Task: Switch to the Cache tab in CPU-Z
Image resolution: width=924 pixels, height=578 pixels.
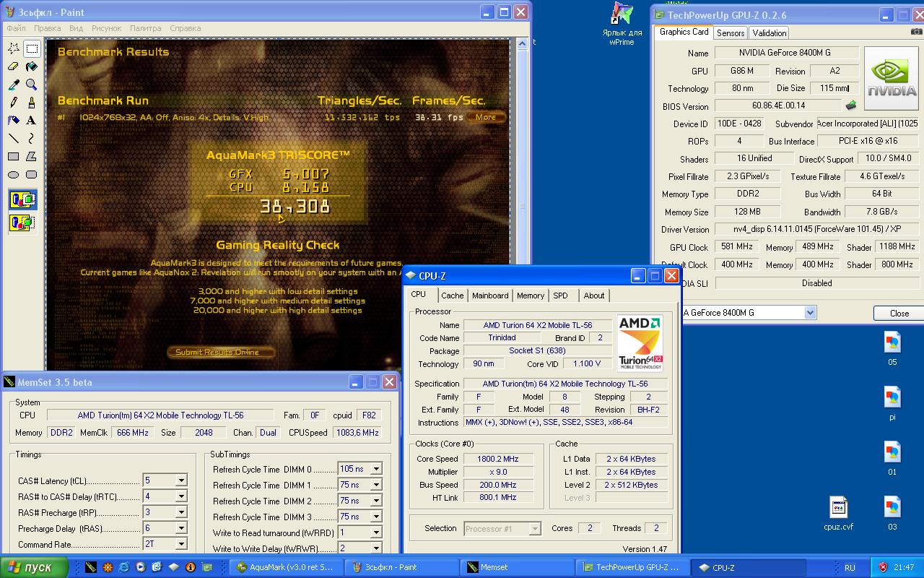Action: [453, 296]
